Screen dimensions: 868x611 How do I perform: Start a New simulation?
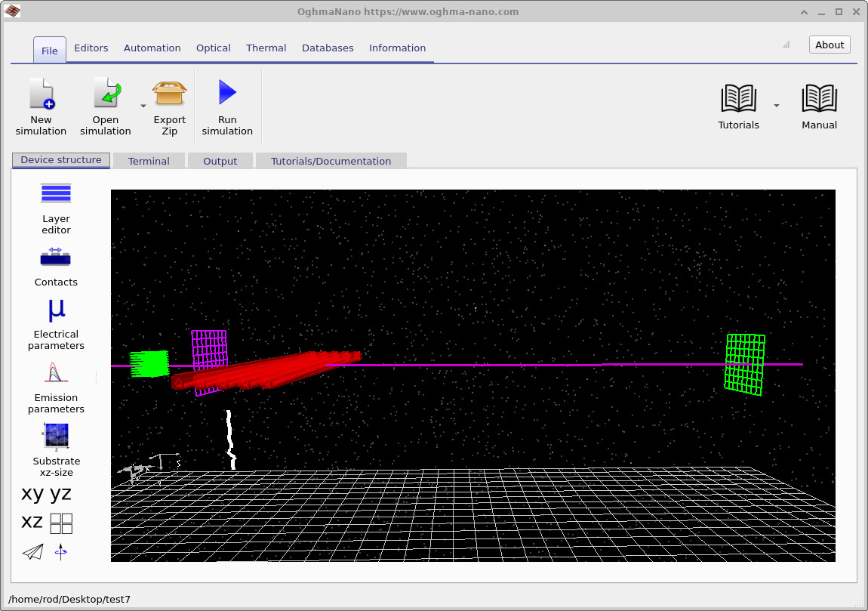click(x=41, y=104)
